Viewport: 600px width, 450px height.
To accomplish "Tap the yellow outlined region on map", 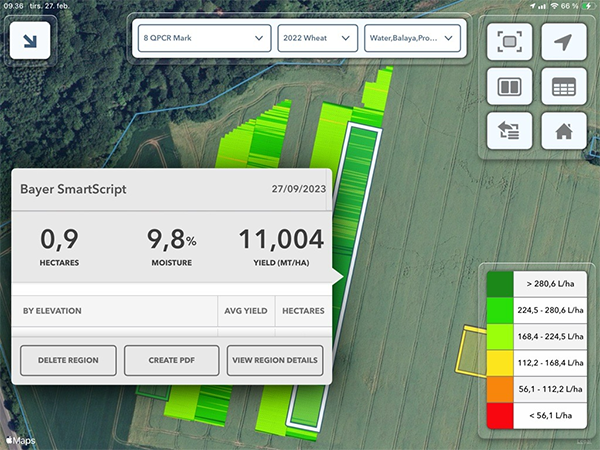I will tap(471, 350).
